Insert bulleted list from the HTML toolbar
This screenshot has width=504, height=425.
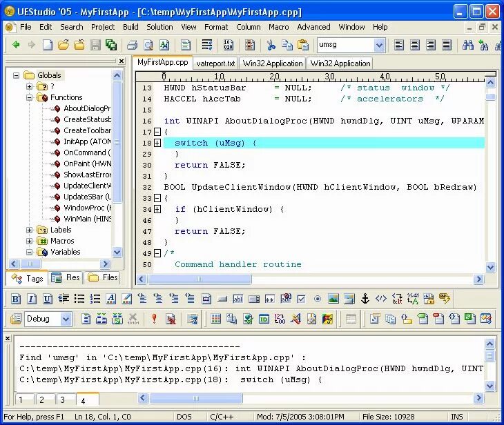point(79,299)
